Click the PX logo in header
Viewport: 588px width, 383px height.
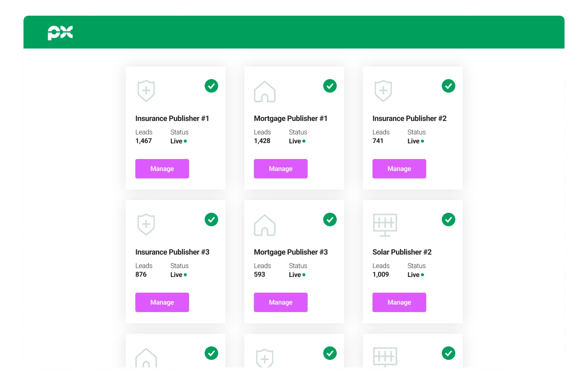[x=60, y=33]
